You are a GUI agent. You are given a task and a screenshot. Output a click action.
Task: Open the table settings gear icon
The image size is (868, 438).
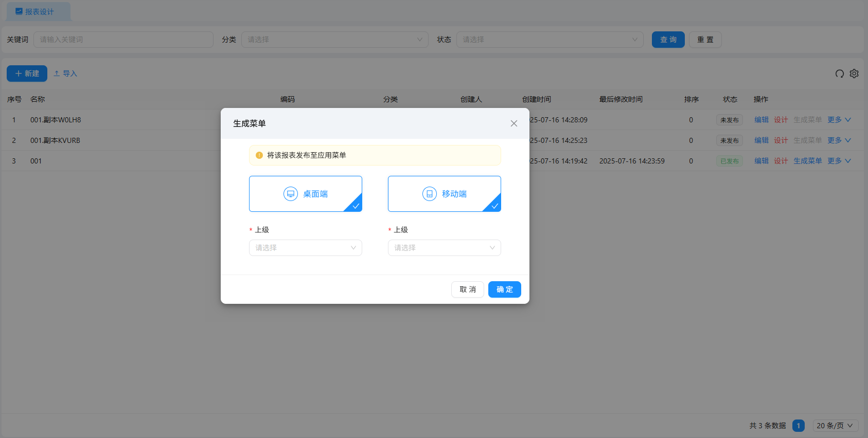click(854, 74)
